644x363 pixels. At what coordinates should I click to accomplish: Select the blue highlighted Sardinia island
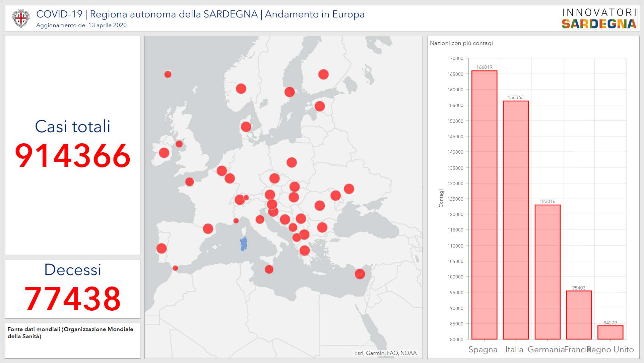click(244, 244)
